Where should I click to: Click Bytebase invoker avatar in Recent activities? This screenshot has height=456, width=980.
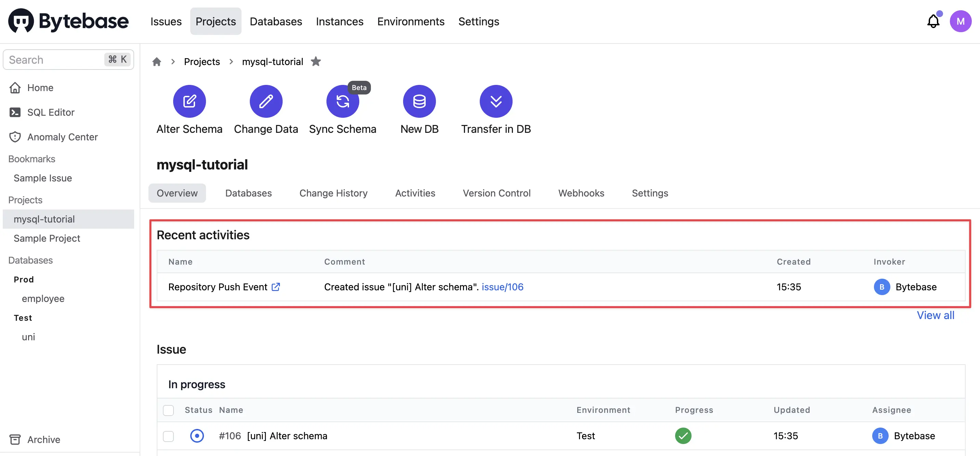click(x=881, y=287)
